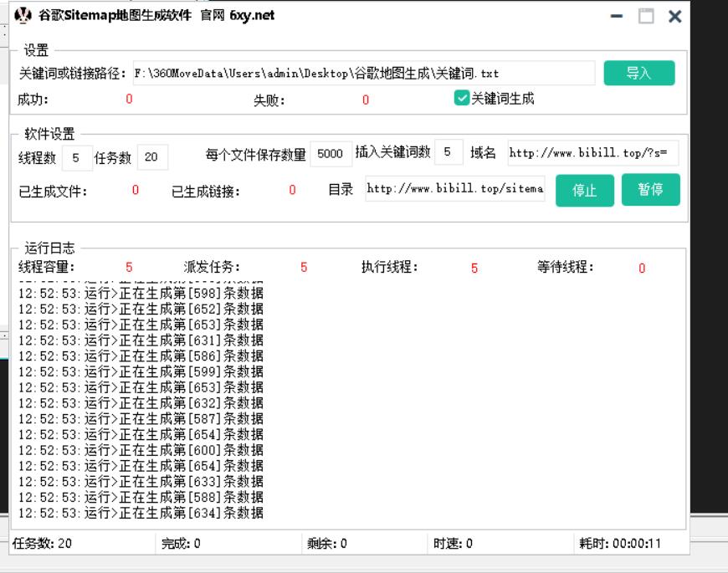Click log line 正在生成第[632]条数据
This screenshot has height=573, width=728.
pos(141,402)
